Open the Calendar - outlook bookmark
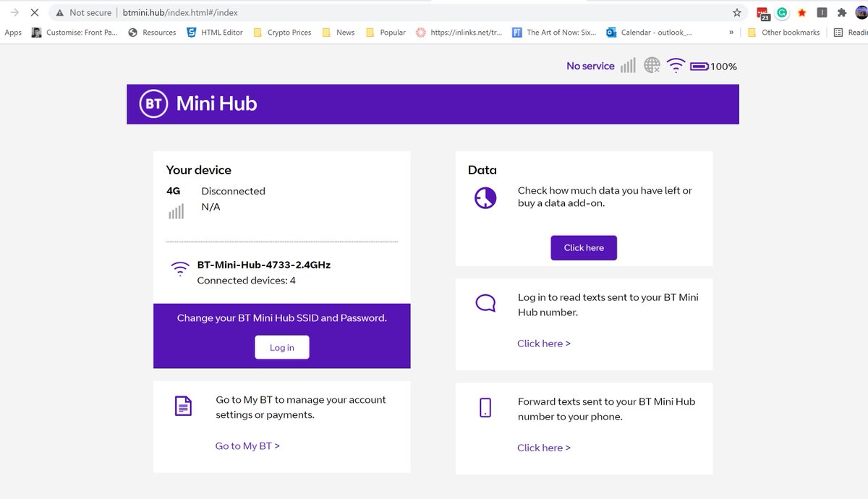868x499 pixels. tap(650, 33)
